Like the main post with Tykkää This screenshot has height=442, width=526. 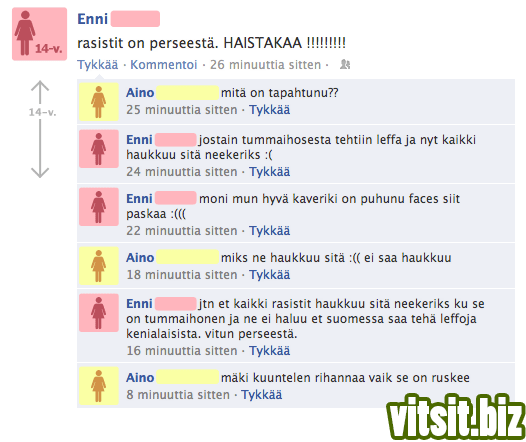98,64
